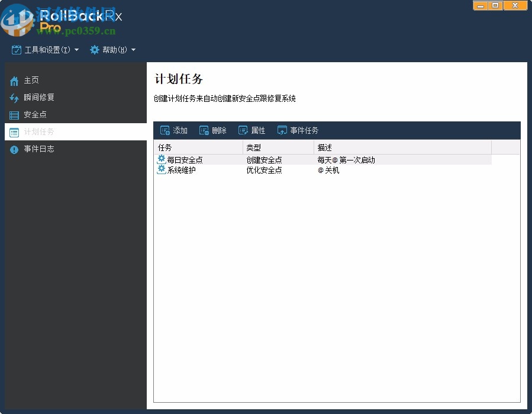
Task: Open the 事件日志 event log
Action: pyautogui.click(x=14, y=149)
